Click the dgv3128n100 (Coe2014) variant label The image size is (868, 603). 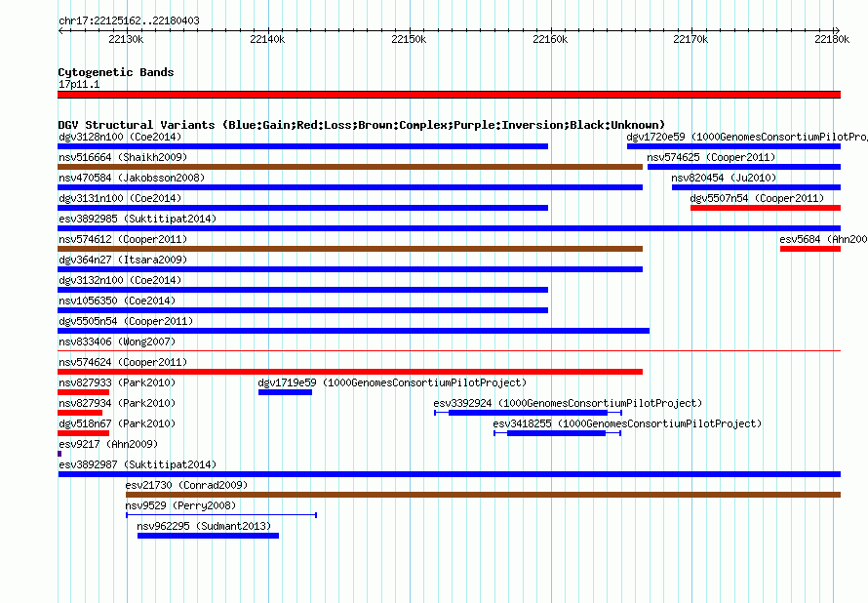coord(120,137)
